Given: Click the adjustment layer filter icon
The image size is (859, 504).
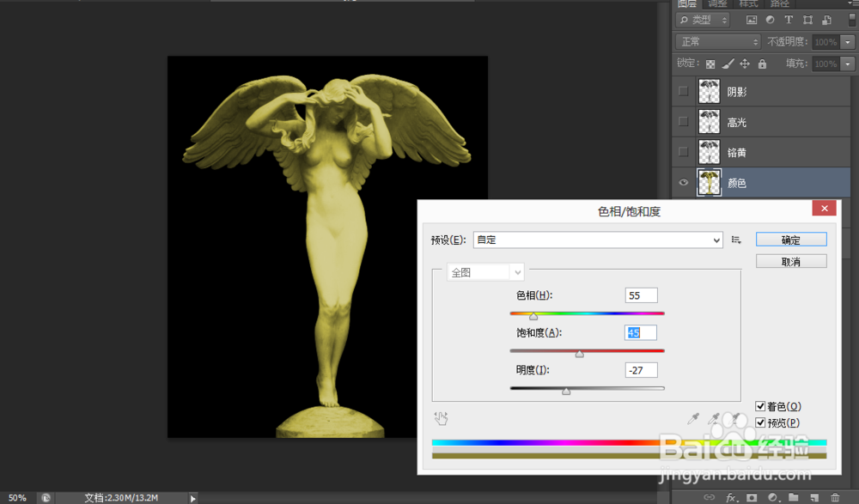Looking at the screenshot, I should point(771,20).
